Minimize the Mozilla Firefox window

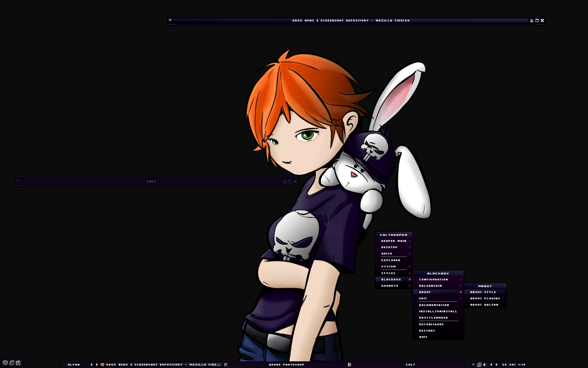pyautogui.click(x=532, y=20)
